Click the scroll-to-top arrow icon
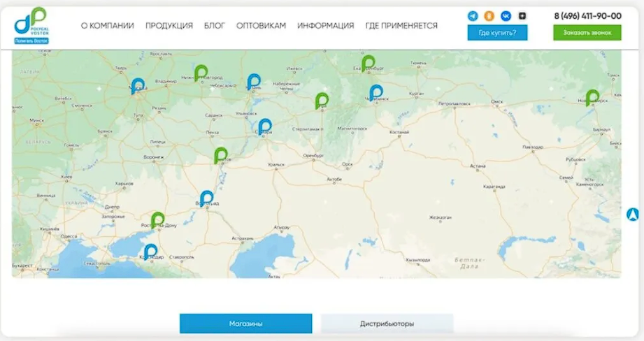Screen dimensions: 644x341 (634, 215)
